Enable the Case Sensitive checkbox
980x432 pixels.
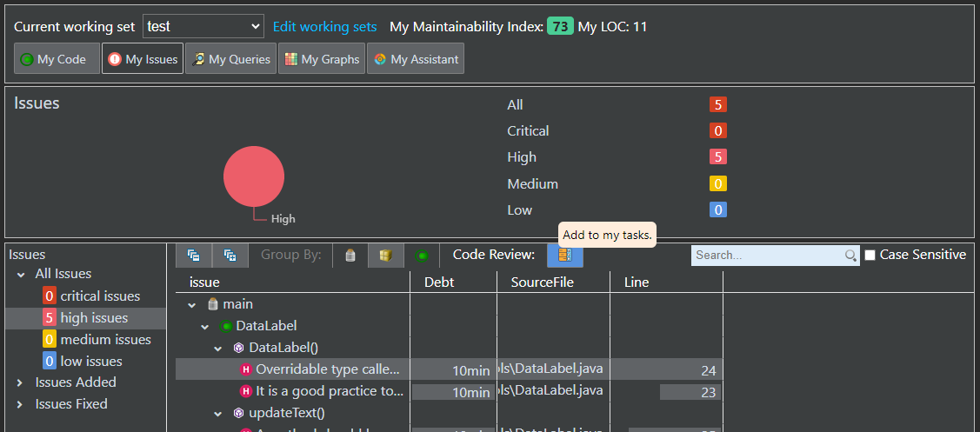click(x=870, y=256)
